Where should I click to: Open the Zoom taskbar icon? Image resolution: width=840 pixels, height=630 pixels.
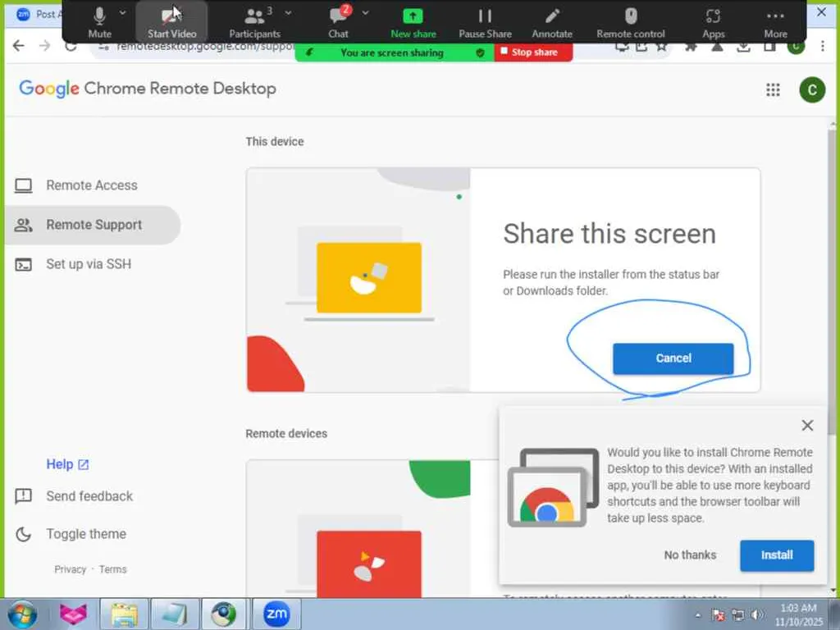(276, 614)
